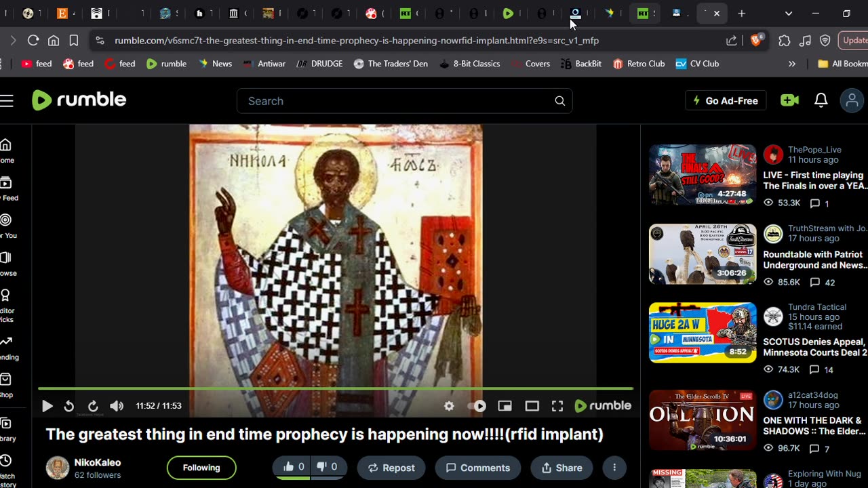Click the address bar URL

[357, 41]
